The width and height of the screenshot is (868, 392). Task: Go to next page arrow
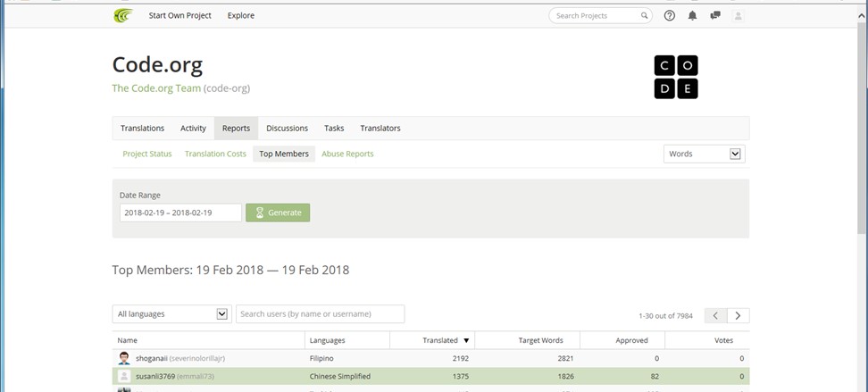click(x=739, y=315)
